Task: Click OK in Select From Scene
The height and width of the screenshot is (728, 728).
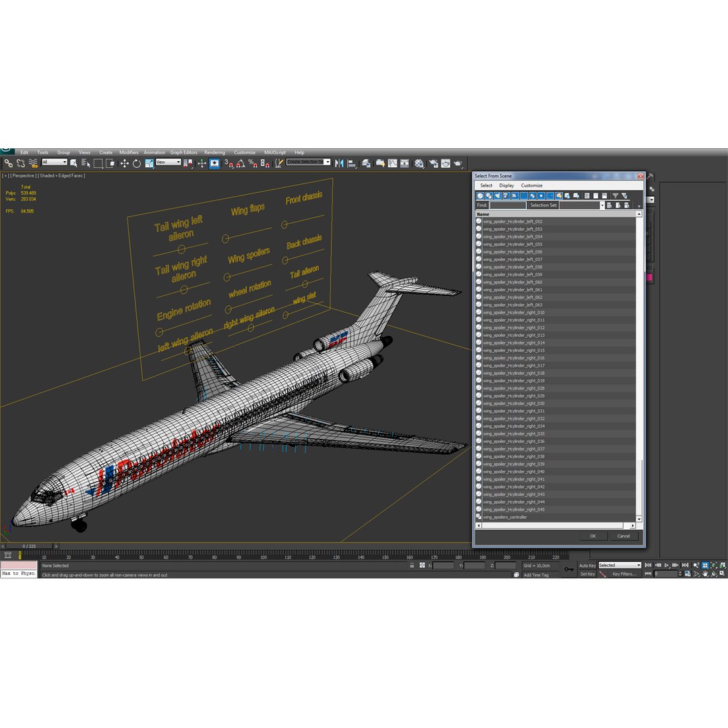Action: pos(593,536)
